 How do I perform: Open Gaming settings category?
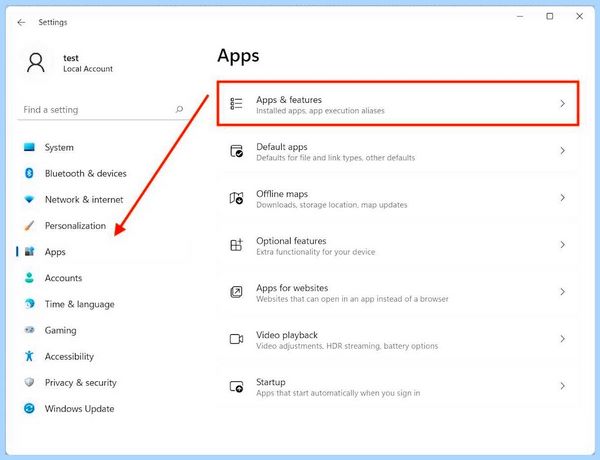(104, 330)
